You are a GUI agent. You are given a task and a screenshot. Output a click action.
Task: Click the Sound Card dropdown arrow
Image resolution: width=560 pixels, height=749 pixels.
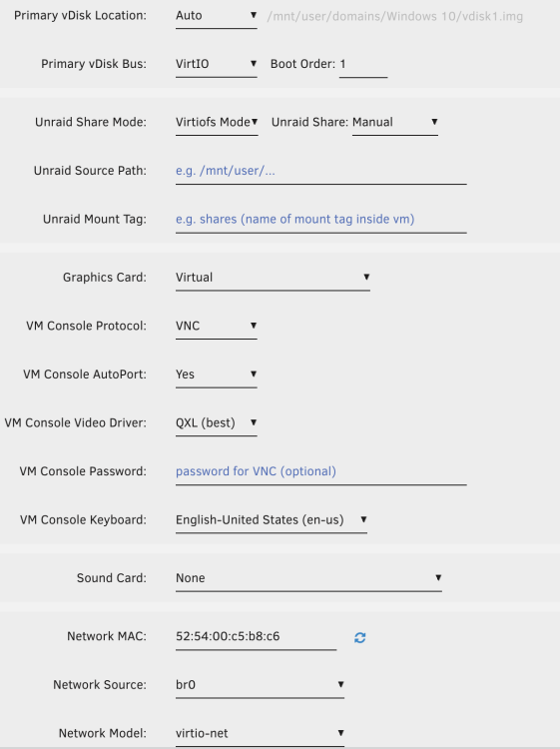pyautogui.click(x=438, y=578)
